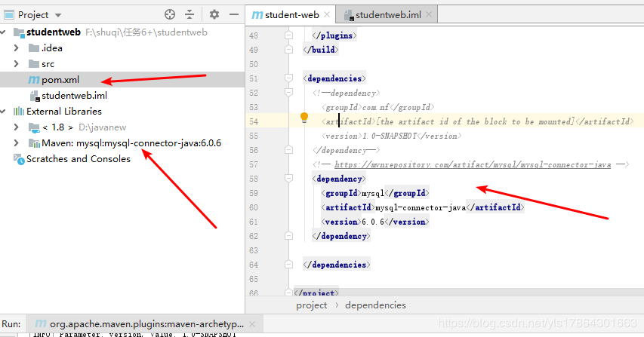Expand the .idea folder
The image size is (644, 337).
(x=17, y=48)
